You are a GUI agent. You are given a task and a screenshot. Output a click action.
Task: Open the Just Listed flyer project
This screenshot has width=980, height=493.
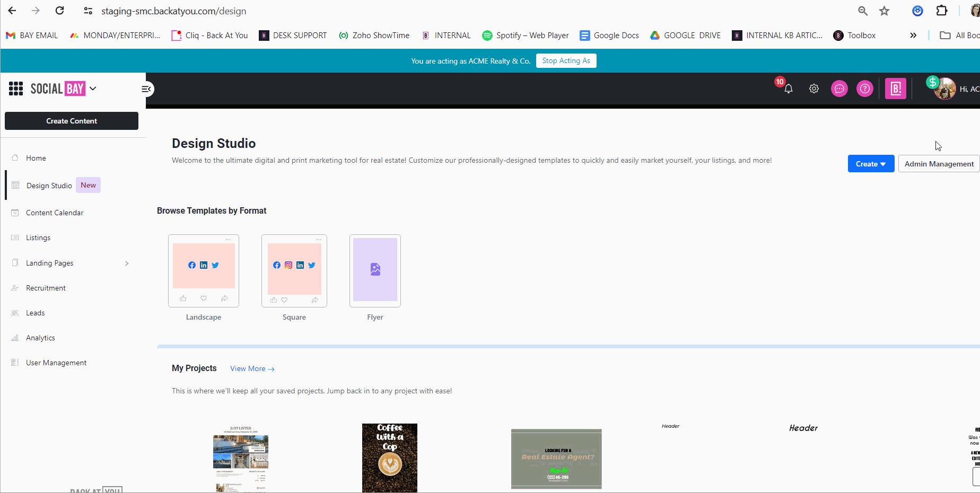[241, 459]
